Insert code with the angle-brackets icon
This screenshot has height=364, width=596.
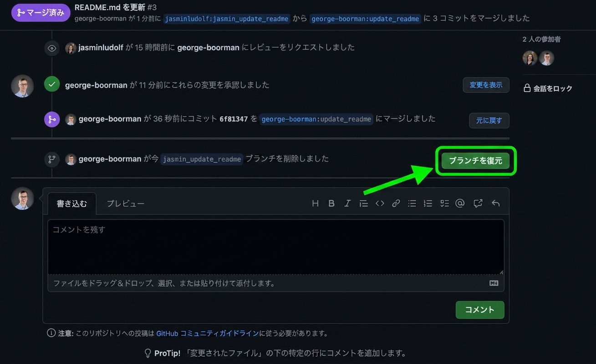(x=380, y=203)
